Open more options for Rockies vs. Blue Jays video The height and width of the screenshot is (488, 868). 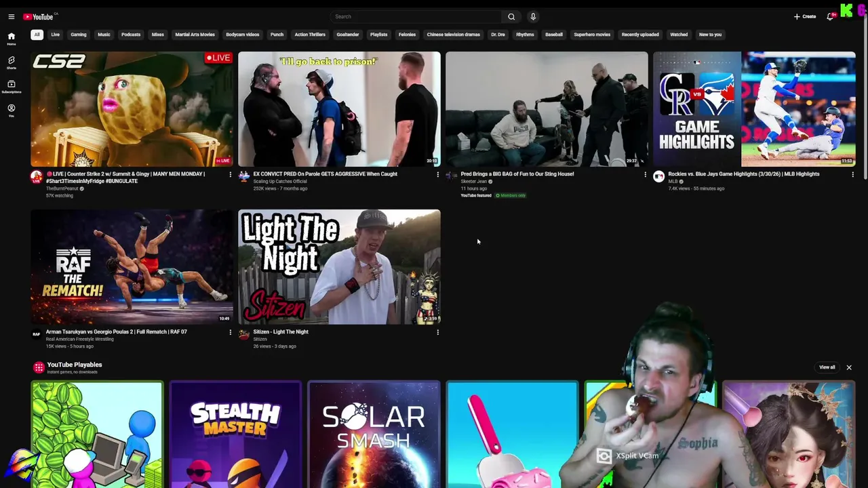point(852,174)
